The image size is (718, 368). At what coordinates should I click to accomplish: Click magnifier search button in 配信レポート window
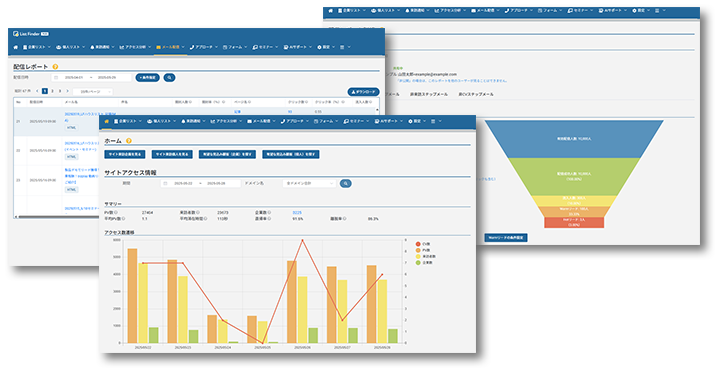[x=169, y=78]
